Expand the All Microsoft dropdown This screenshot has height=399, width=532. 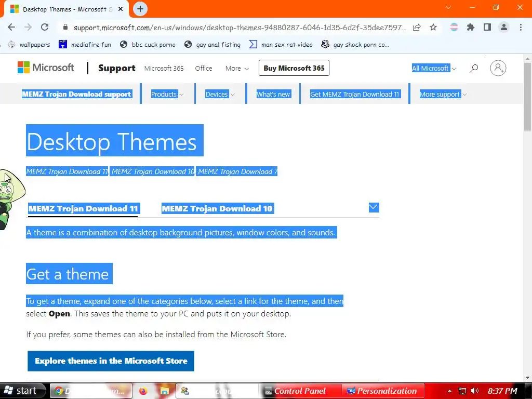point(434,68)
